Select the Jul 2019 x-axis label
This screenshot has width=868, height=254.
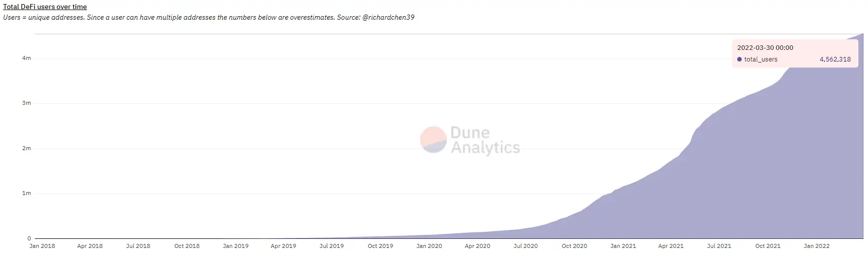coord(332,246)
